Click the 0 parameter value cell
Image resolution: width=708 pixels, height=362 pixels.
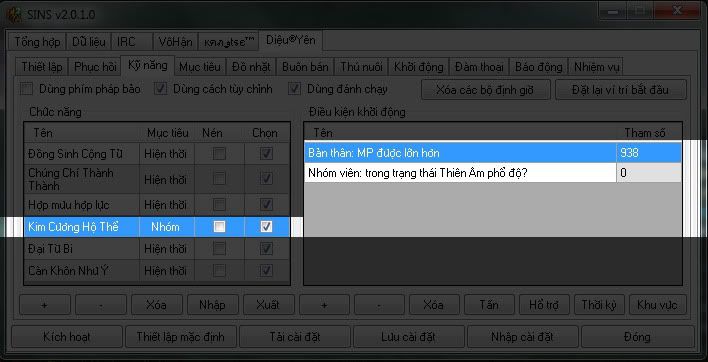coord(648,173)
